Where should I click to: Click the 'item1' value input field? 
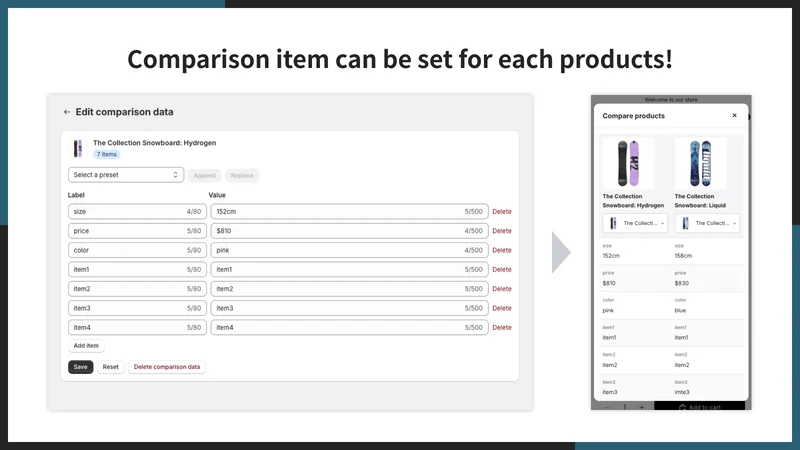pyautogui.click(x=349, y=269)
